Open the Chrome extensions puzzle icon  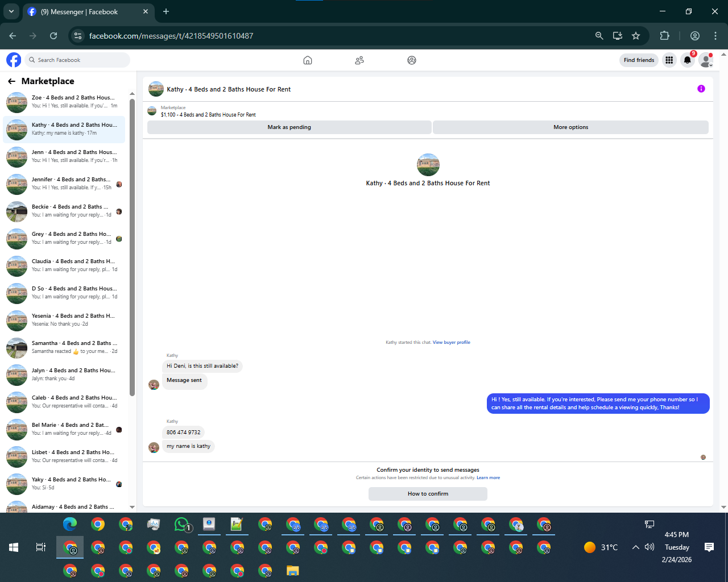click(664, 36)
